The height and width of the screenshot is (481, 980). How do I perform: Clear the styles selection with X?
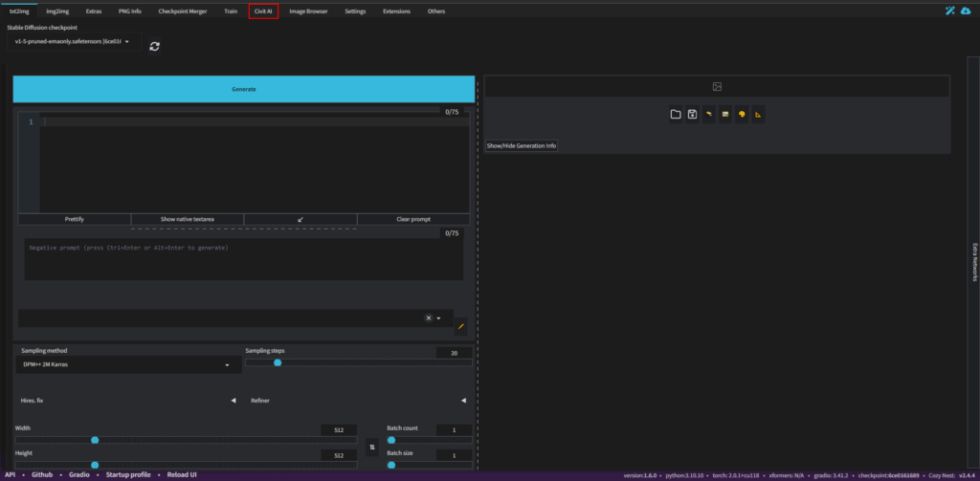click(429, 318)
